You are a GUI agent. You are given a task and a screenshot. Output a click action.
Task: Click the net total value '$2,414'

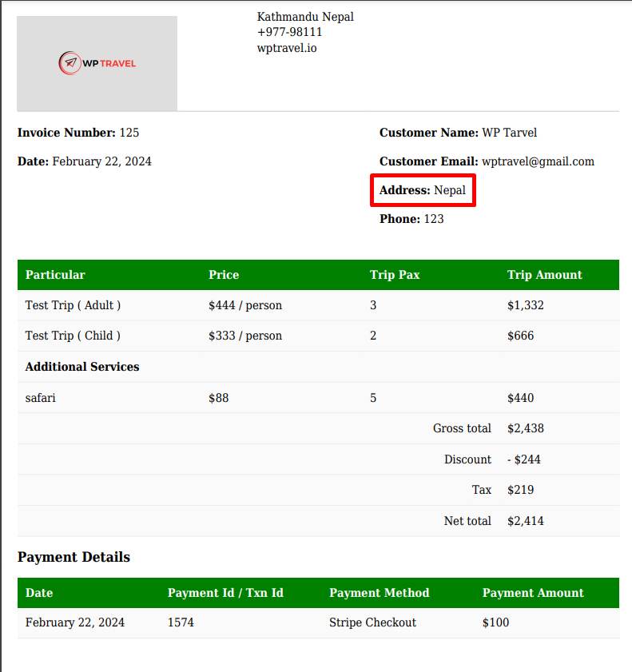pos(525,521)
